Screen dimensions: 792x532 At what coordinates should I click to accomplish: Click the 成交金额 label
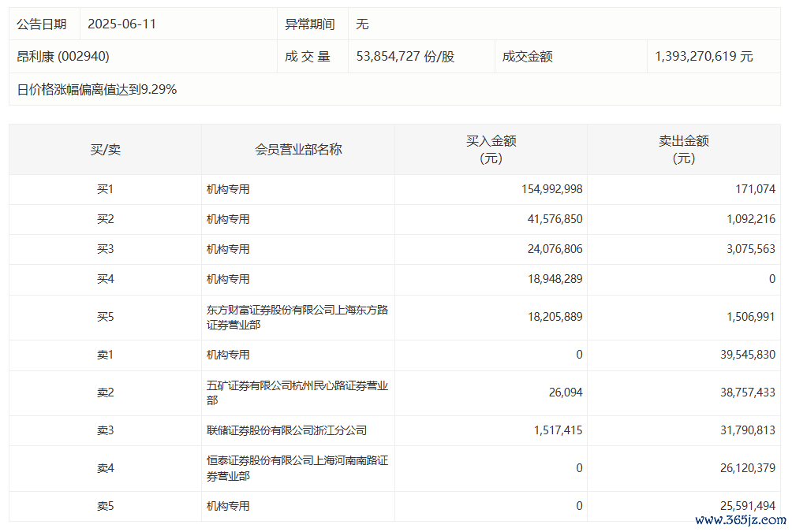527,57
